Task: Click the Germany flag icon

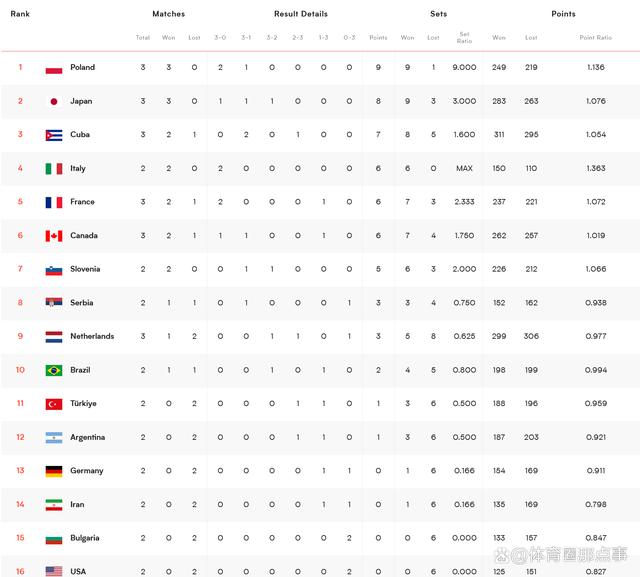Action: 54,471
